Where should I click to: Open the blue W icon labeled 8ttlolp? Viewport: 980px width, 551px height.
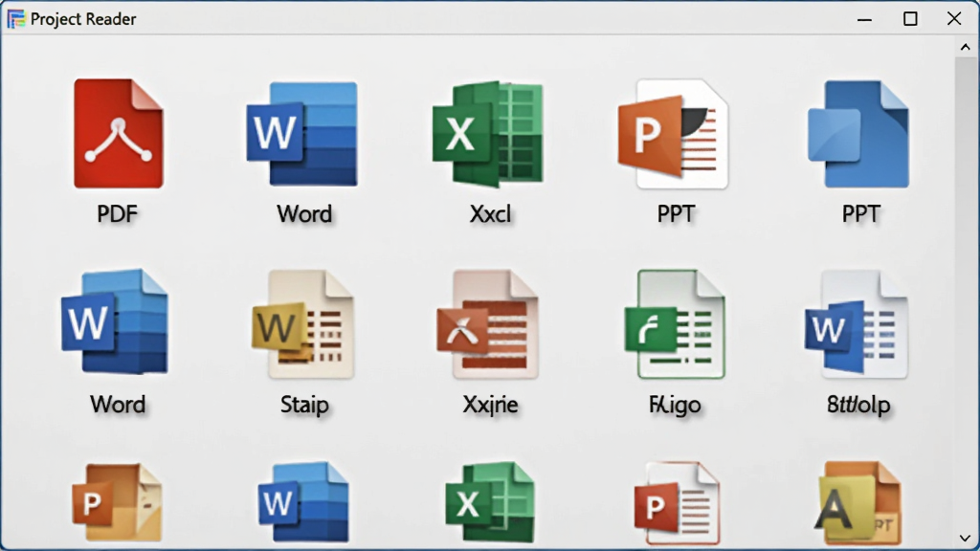tap(857, 324)
